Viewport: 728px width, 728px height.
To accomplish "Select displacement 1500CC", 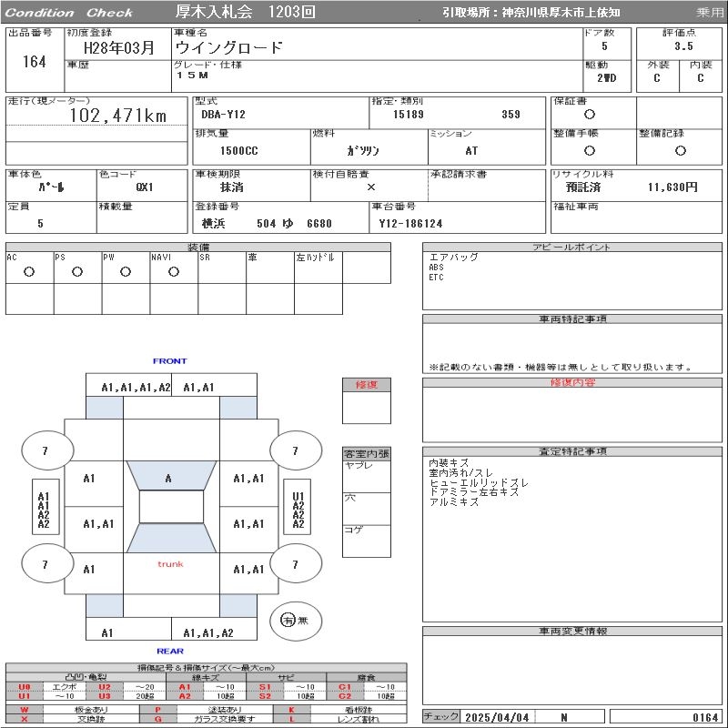I will coord(239,151).
